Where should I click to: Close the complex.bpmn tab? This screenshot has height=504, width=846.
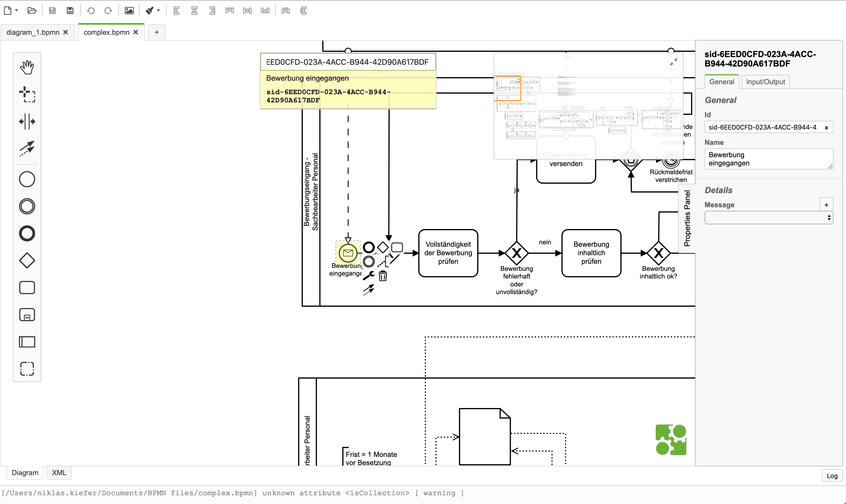click(136, 32)
